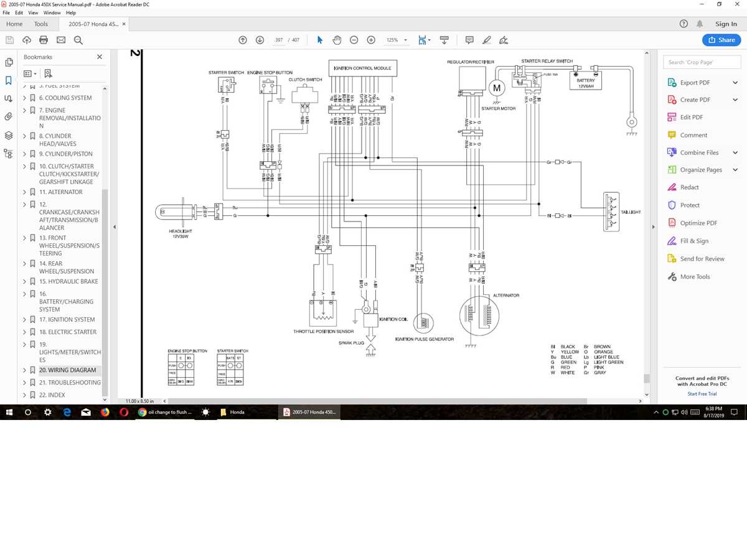Click the Save file icon
This screenshot has width=747, height=560.
click(x=9, y=40)
